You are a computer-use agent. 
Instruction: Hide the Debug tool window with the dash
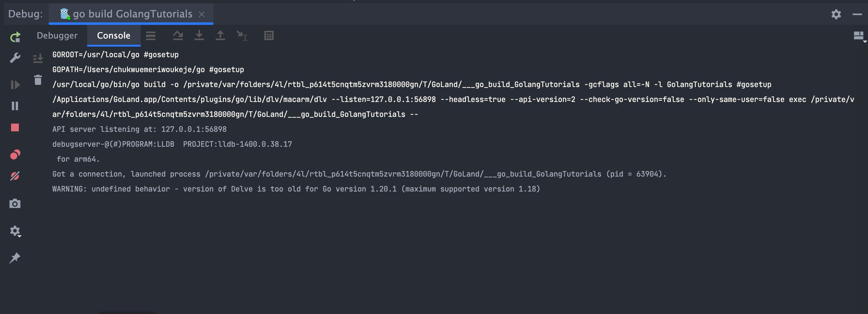[857, 14]
